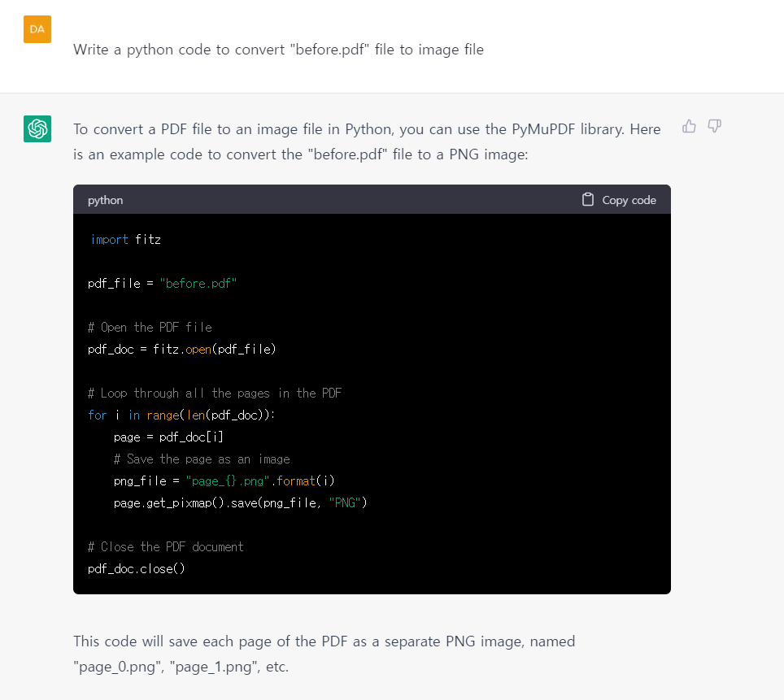The height and width of the screenshot is (700, 784).
Task: Click the line 'for i in range(len(pdf_doc)):'
Action: pyautogui.click(x=181, y=415)
